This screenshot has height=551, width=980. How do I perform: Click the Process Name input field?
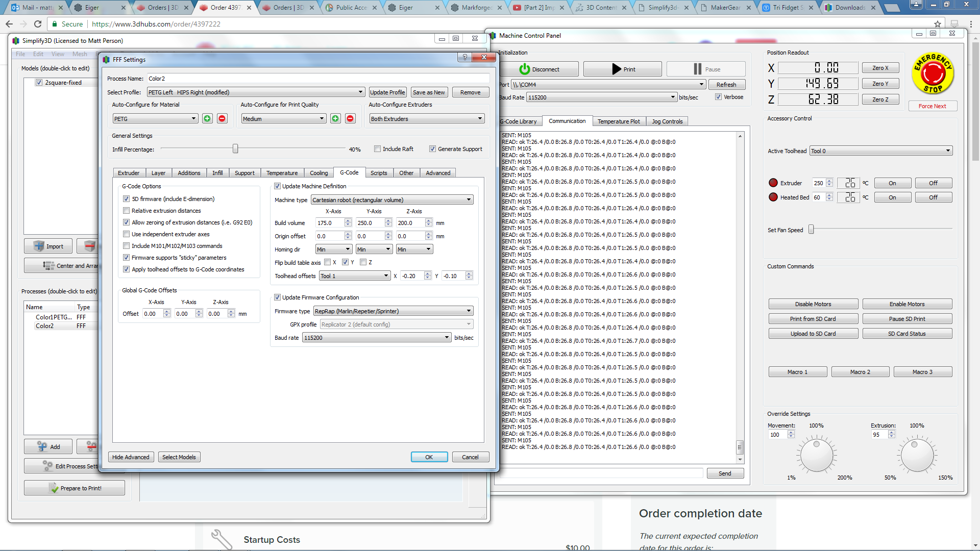(317, 79)
